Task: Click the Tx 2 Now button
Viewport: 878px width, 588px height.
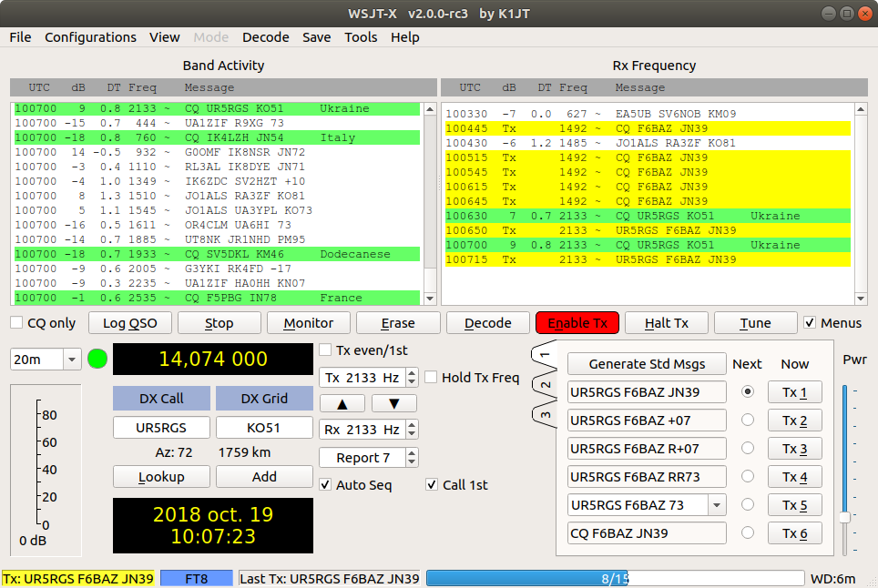Action: click(794, 421)
